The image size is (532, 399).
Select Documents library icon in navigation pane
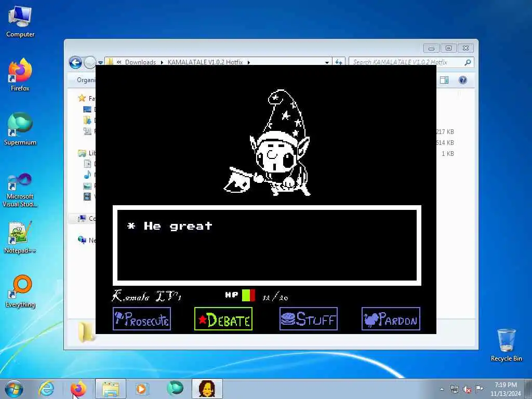[x=87, y=164]
